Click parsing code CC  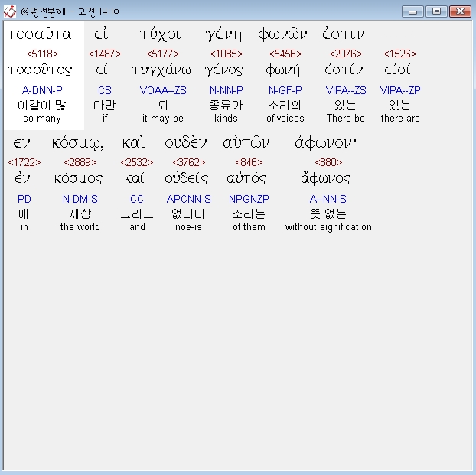click(x=137, y=199)
